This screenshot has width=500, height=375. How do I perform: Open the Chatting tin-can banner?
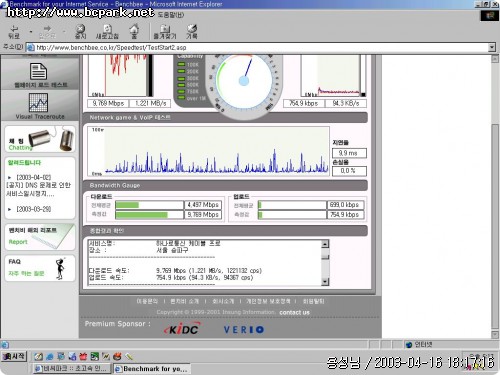(40, 139)
